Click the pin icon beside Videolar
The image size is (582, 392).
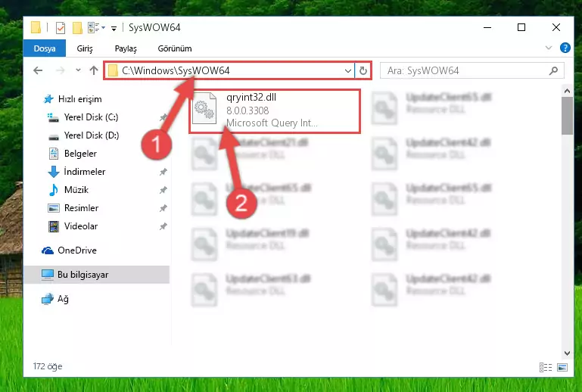[163, 226]
